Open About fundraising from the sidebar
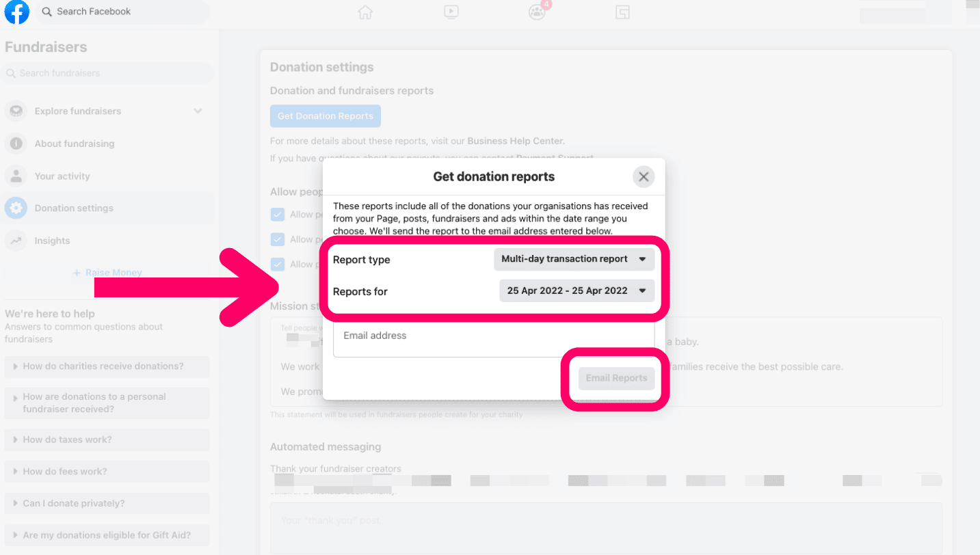 tap(74, 144)
